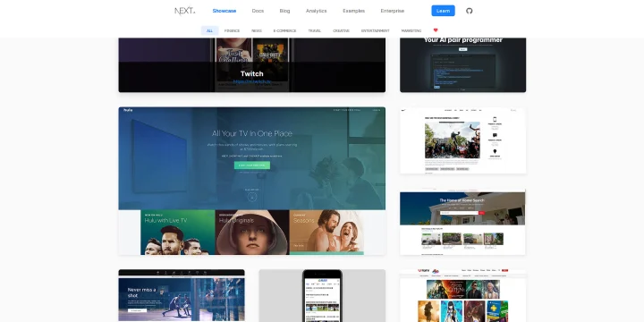
Task: Go to the Enterprise page
Action: pos(393,11)
